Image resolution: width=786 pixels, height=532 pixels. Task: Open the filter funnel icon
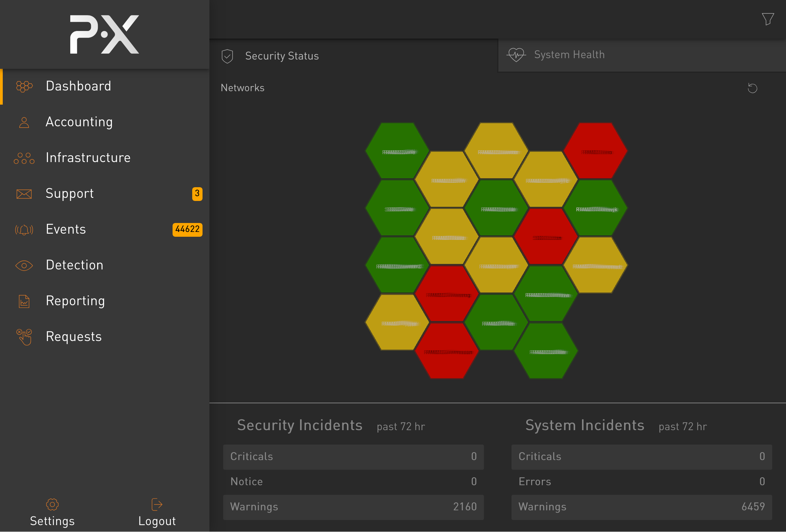click(x=768, y=19)
